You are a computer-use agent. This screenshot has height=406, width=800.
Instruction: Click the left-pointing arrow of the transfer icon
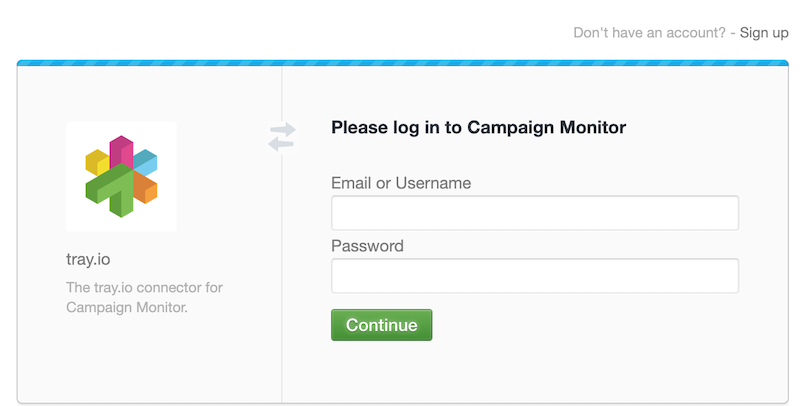(x=279, y=144)
